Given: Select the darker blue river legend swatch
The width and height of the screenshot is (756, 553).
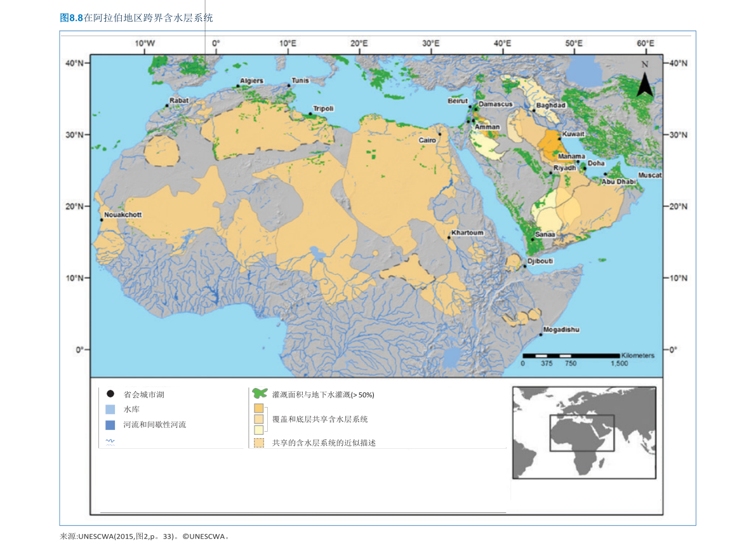Looking at the screenshot, I should (110, 425).
